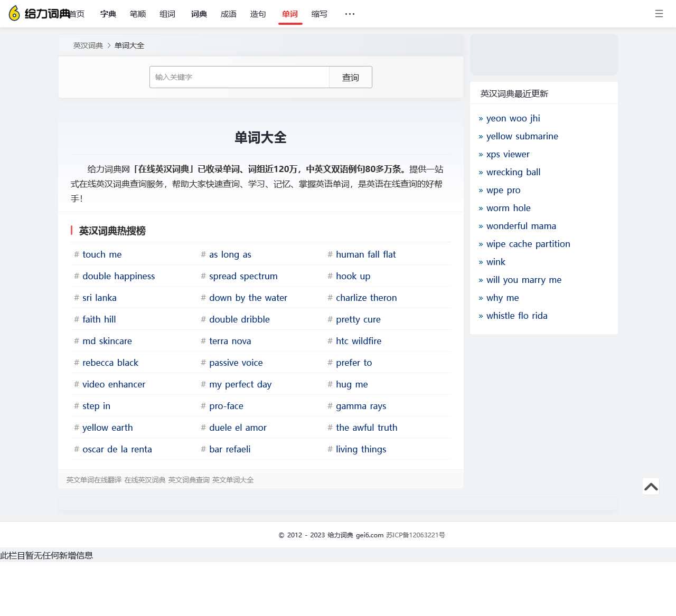Open the 苏ICP备12063221号 footer link
676x616 pixels.
(415, 535)
